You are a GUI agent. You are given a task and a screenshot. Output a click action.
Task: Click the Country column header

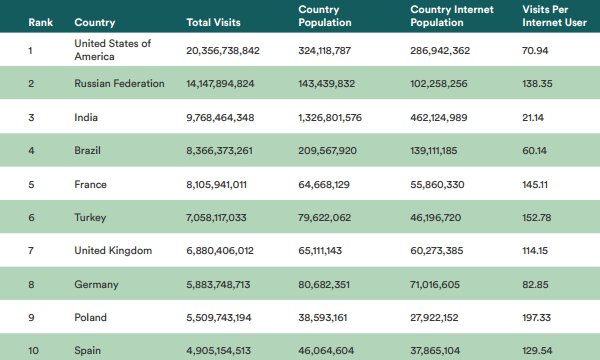95,23
